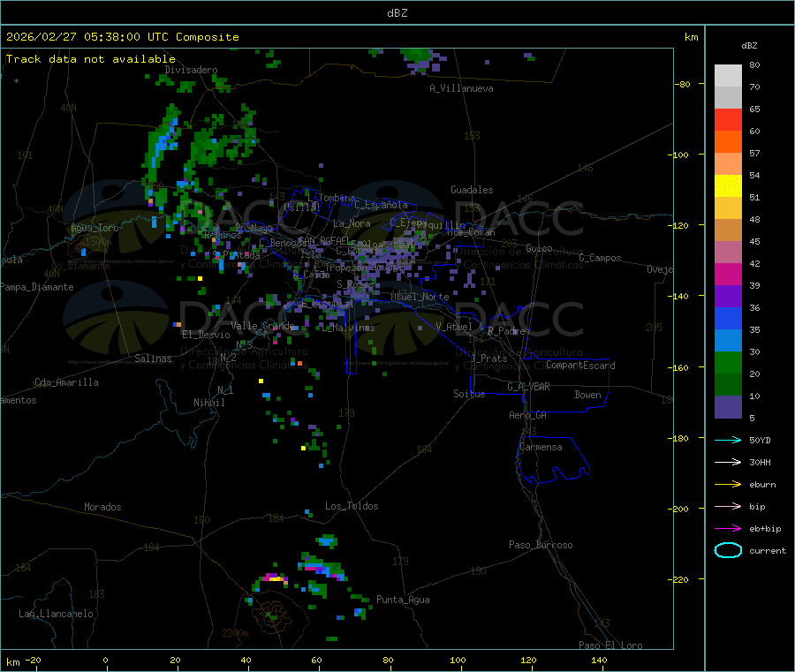Click the 'Atuel_Norte' place label
795x672 pixels.
[420, 297]
